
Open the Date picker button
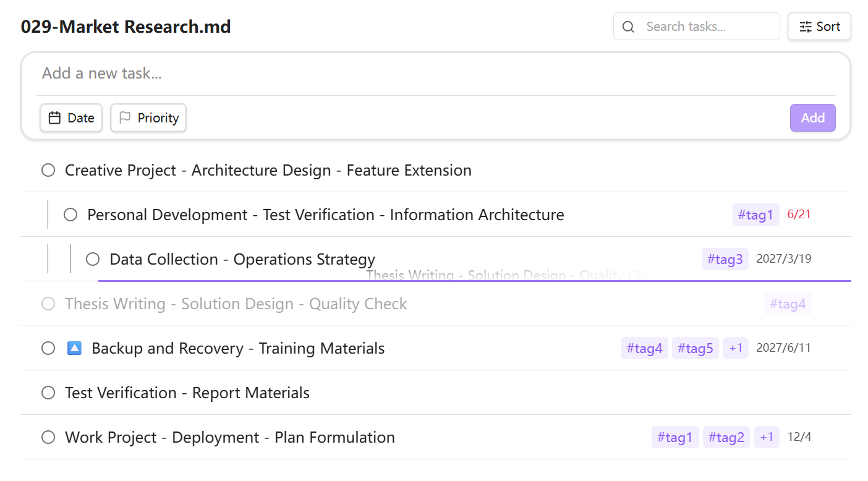click(x=71, y=118)
